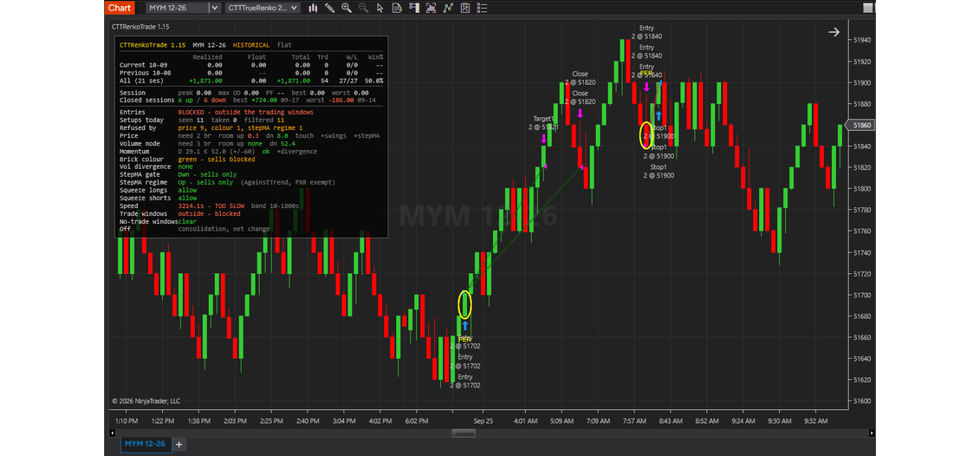Click the Win% column header
980x456 pixels.
click(x=376, y=57)
